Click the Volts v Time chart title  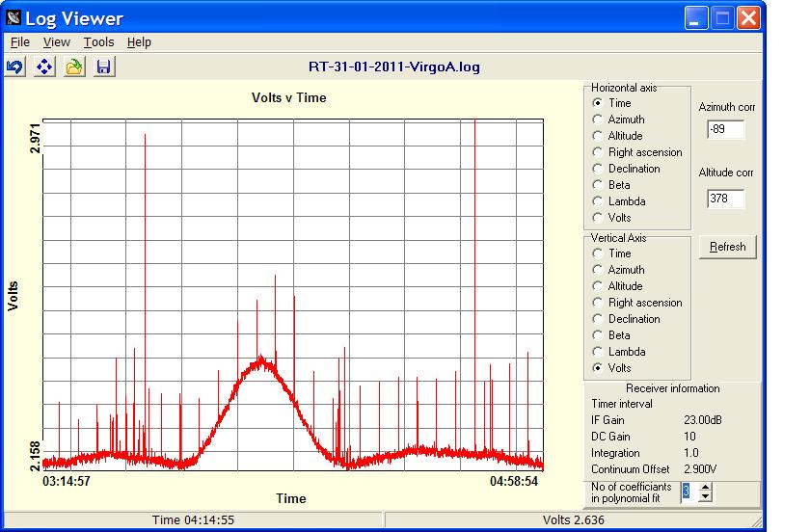click(288, 97)
